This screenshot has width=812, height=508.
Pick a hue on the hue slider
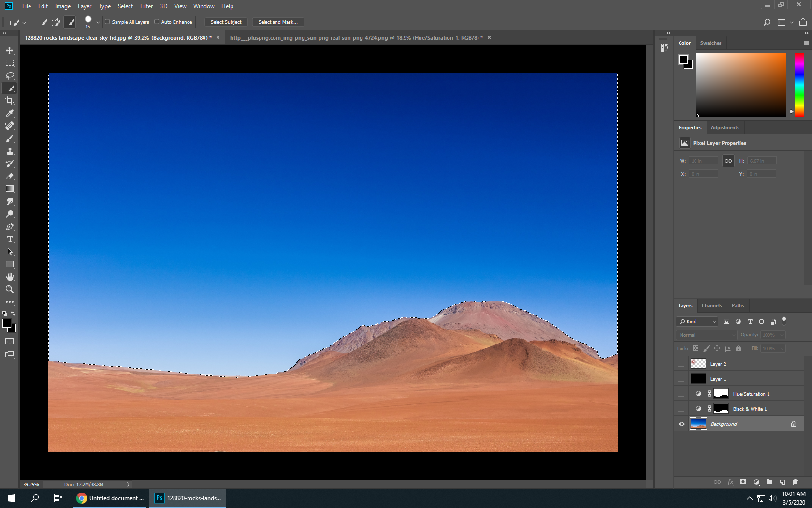[799, 85]
